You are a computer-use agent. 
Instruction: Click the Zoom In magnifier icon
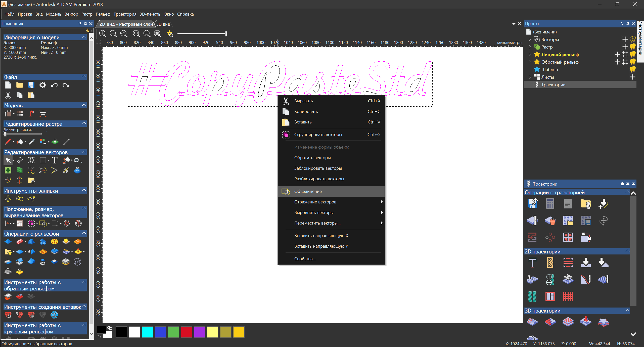103,33
